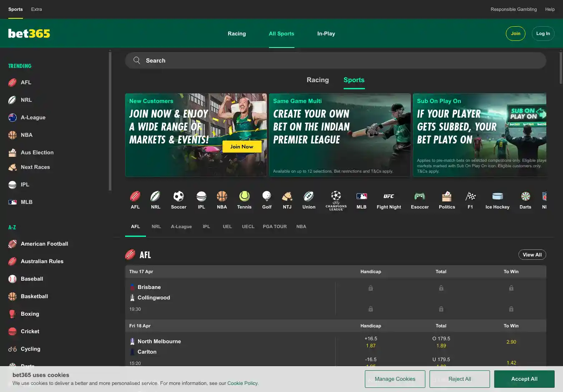The height and width of the screenshot is (392, 563).
Task: Accept all cookies
Action: pyautogui.click(x=524, y=379)
